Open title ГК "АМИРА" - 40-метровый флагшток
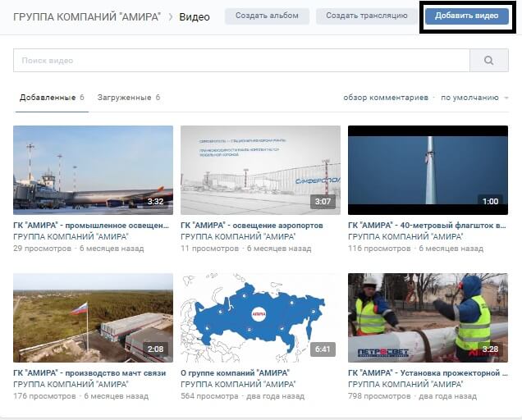The width and height of the screenshot is (522, 420). pos(427,226)
